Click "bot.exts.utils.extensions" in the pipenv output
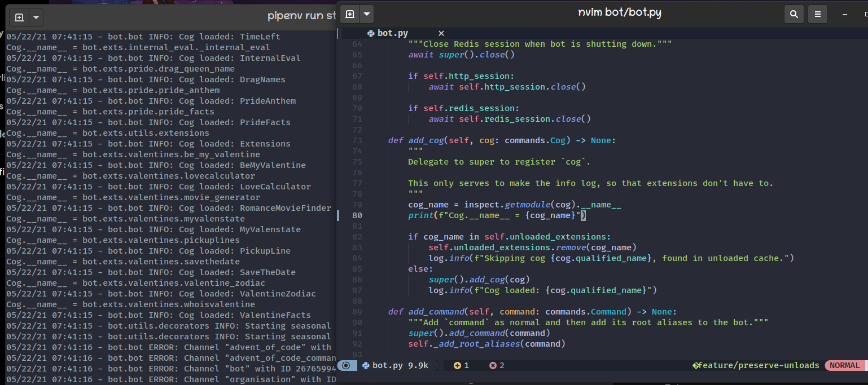This screenshot has height=385, width=868. pos(146,133)
